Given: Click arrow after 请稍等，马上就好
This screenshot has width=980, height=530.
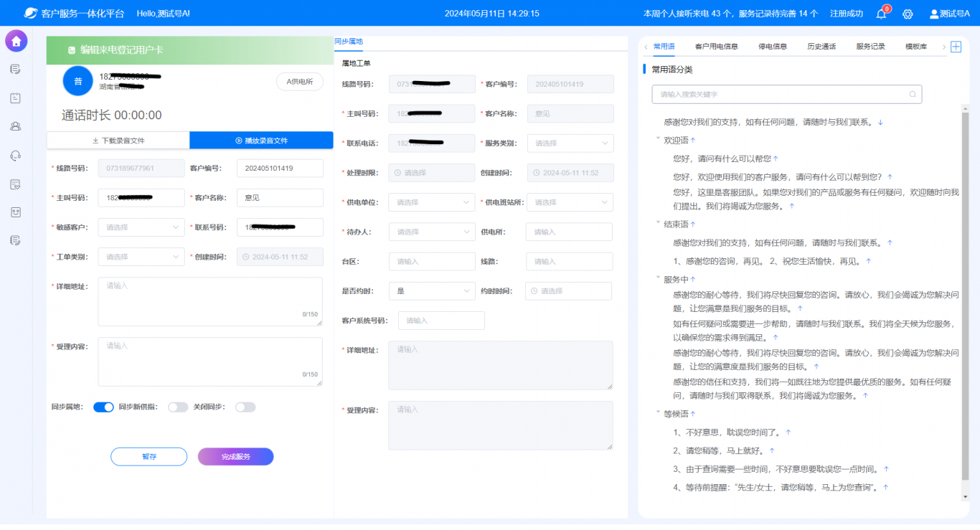Looking at the screenshot, I should coord(772,451).
